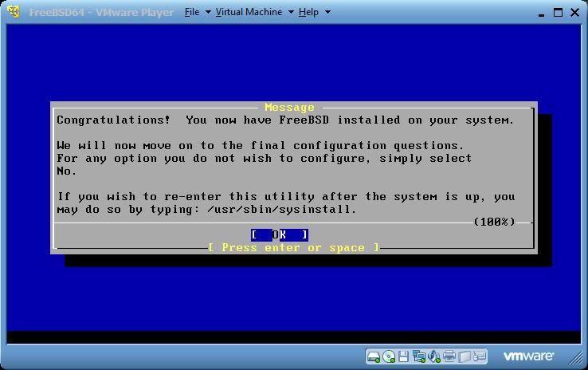The height and width of the screenshot is (370, 588).
Task: Maximize the VMware Player window
Action: [558, 13]
